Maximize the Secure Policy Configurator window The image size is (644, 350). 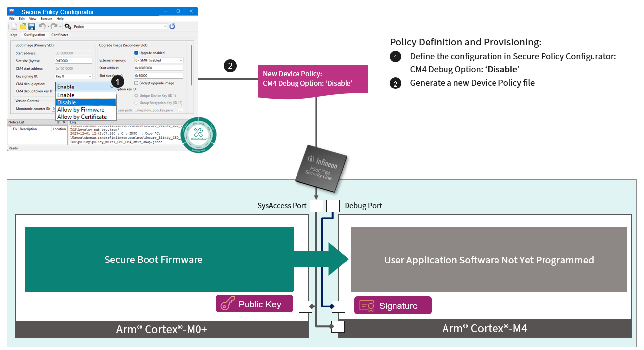point(178,11)
